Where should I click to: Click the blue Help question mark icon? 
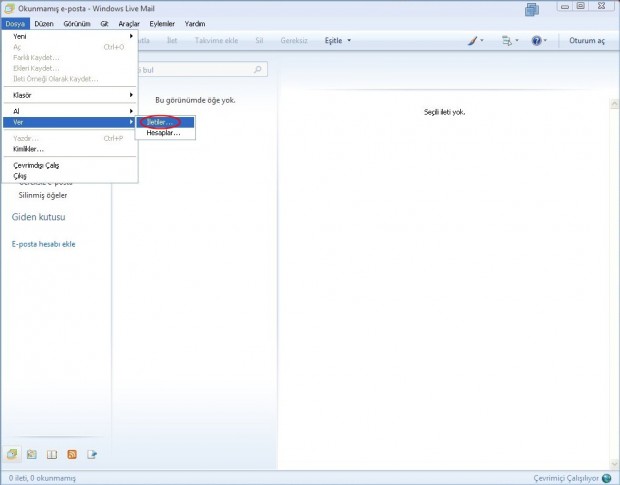coord(536,40)
